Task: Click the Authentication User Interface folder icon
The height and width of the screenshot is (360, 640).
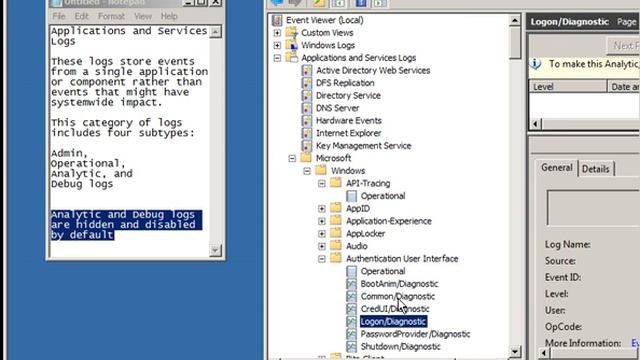Action: click(336, 258)
